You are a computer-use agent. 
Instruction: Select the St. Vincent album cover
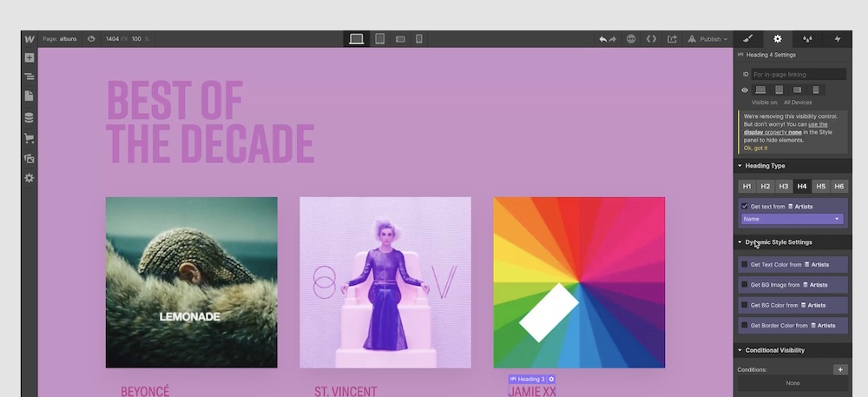click(x=385, y=282)
